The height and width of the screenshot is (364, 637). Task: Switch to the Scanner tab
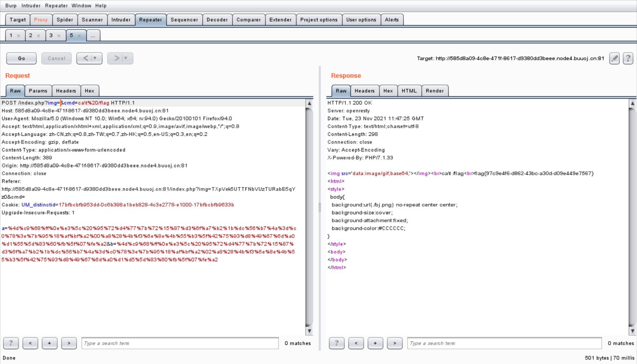click(x=92, y=20)
